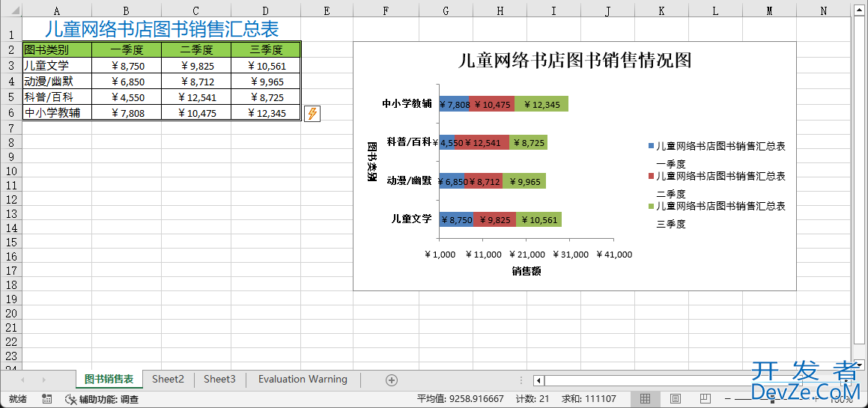Viewport: 868px width, 408px height.
Task: Switch to Evaluation Warning sheet tab
Action: tap(303, 380)
